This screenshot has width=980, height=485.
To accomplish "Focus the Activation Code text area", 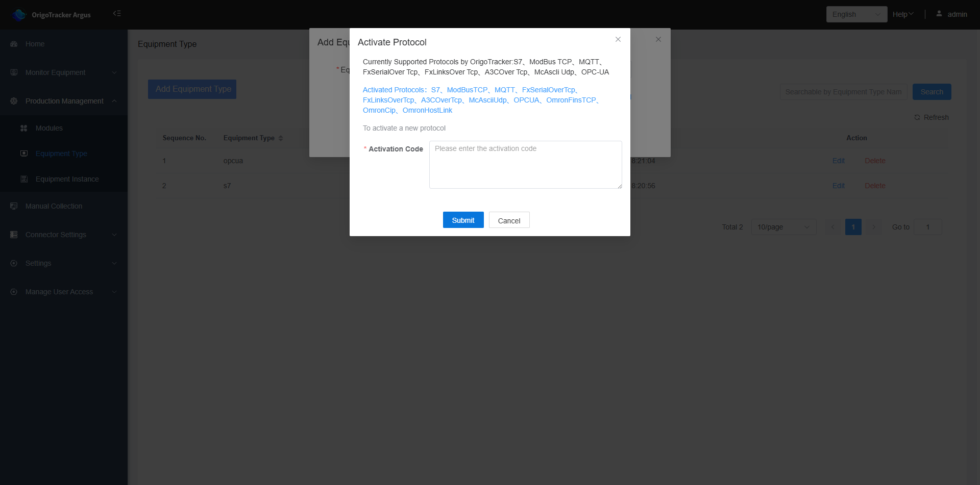I will 525,165.
